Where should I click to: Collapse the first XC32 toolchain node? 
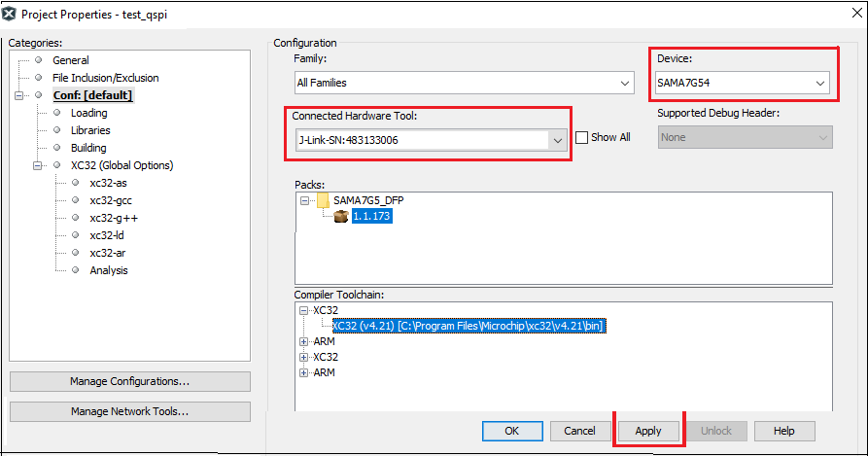pos(303,310)
